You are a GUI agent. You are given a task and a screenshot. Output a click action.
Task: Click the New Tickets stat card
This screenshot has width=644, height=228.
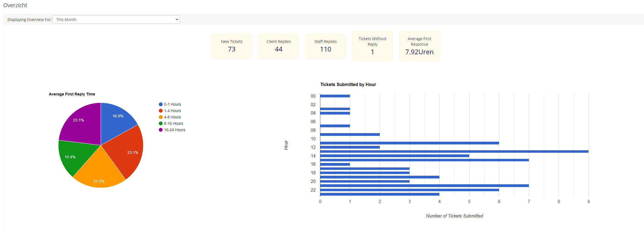tap(231, 46)
